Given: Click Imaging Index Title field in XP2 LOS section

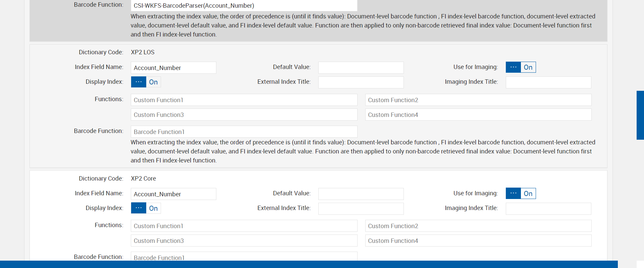Looking at the screenshot, I should pos(548,82).
